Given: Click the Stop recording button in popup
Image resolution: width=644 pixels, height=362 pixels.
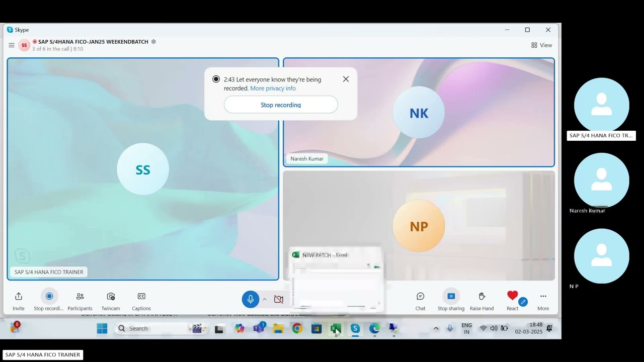Looking at the screenshot, I should (x=281, y=105).
